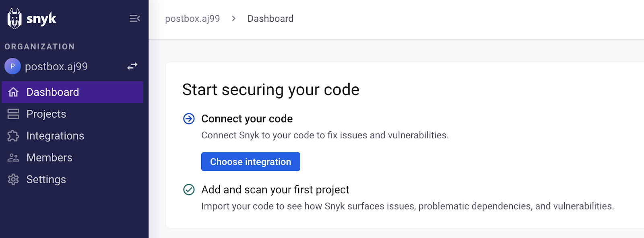This screenshot has height=238, width=644.
Task: Click the Snyk dog logo
Action: pos(14,18)
